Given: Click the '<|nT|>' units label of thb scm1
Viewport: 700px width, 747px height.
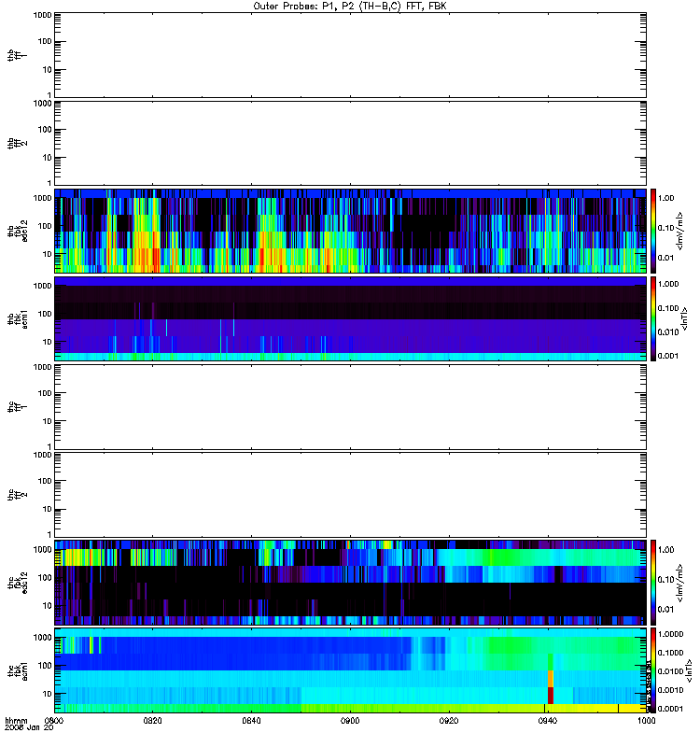Looking at the screenshot, I should (685, 318).
